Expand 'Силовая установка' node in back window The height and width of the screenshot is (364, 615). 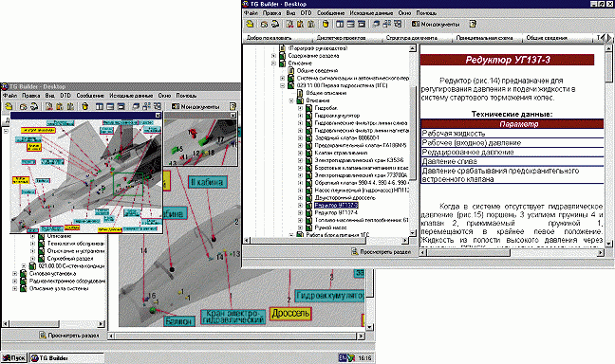point(15,274)
